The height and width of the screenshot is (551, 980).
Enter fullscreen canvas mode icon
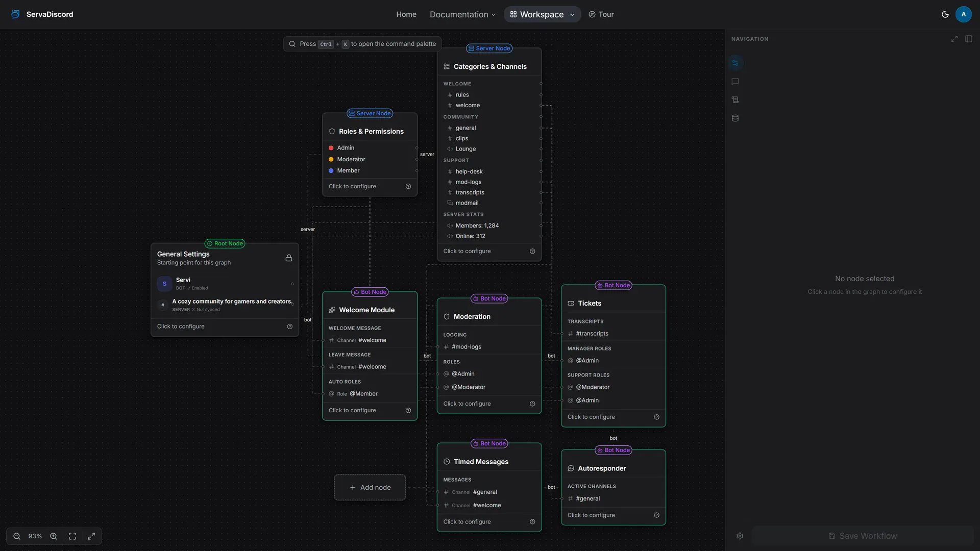(x=91, y=536)
